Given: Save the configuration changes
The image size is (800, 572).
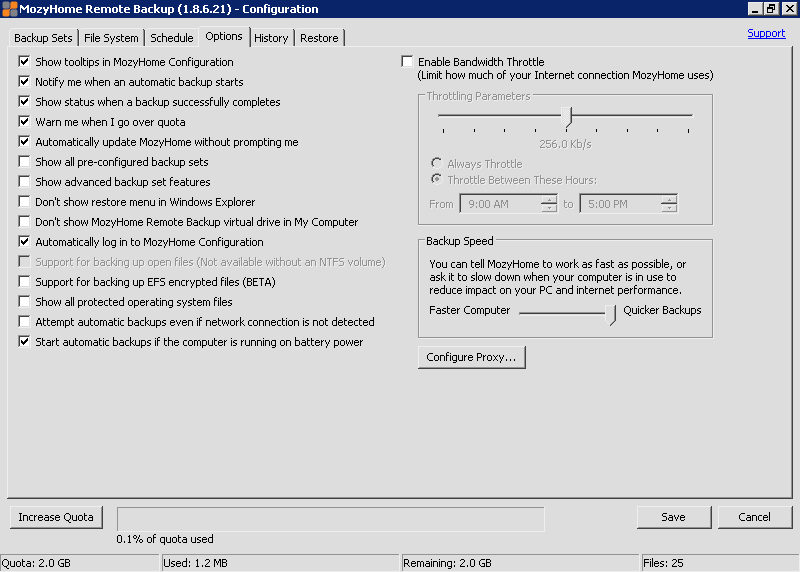Looking at the screenshot, I should coord(673,517).
